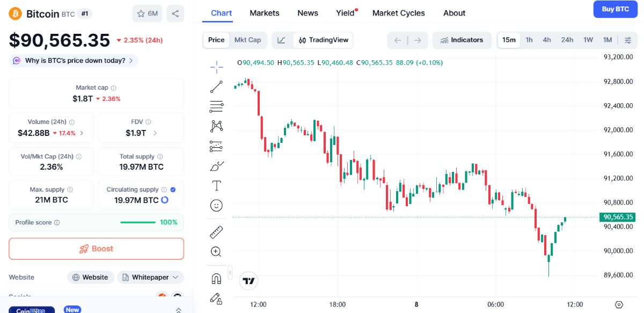Activate the zoom-in magnifier tool

(216, 251)
